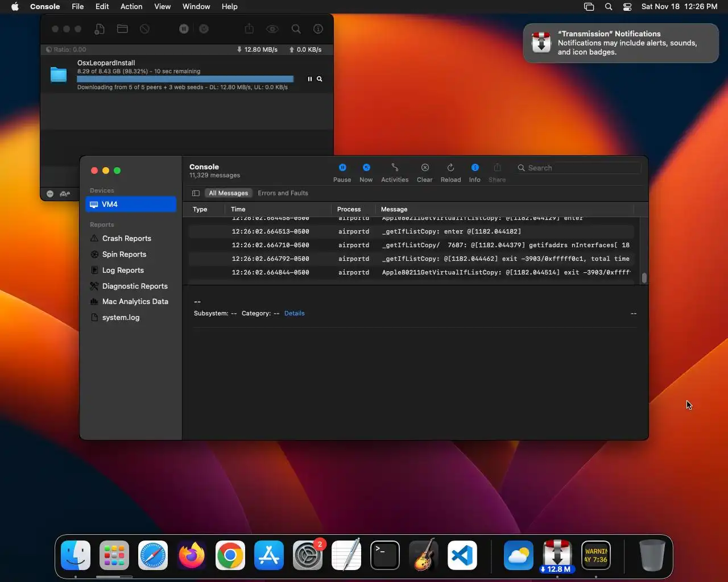Screen dimensions: 728x582
Task: Select log row at 12:26:02.664792-0500
Action: (411, 259)
